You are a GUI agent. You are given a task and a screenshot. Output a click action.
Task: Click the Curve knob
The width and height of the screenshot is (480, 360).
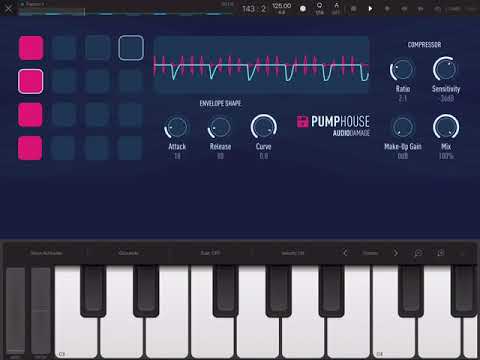[263, 127]
